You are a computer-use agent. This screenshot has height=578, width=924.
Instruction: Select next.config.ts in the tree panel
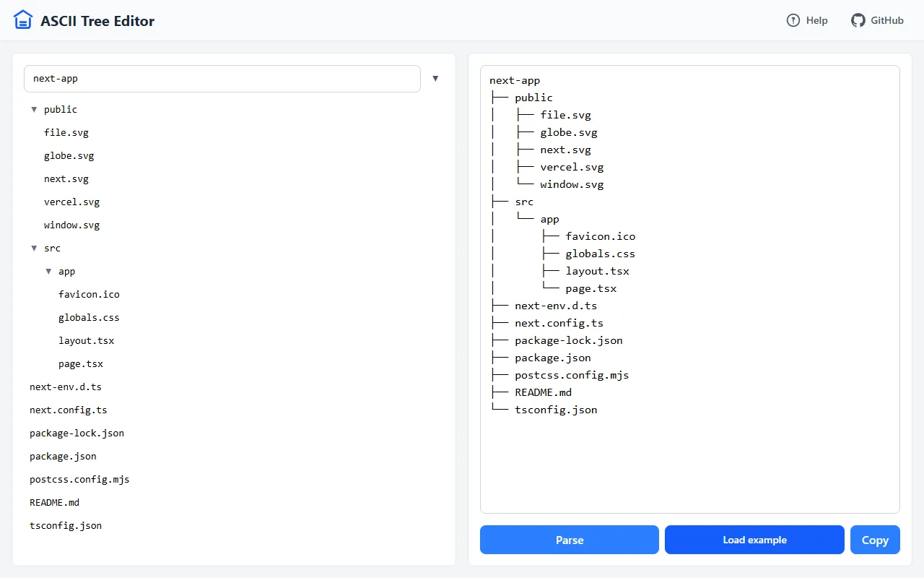[x=69, y=410]
